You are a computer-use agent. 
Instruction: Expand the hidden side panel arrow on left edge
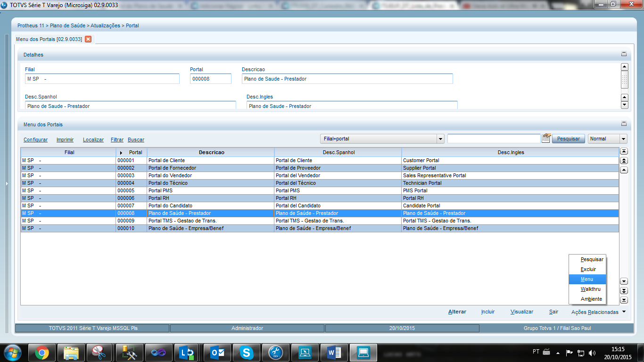[7, 183]
